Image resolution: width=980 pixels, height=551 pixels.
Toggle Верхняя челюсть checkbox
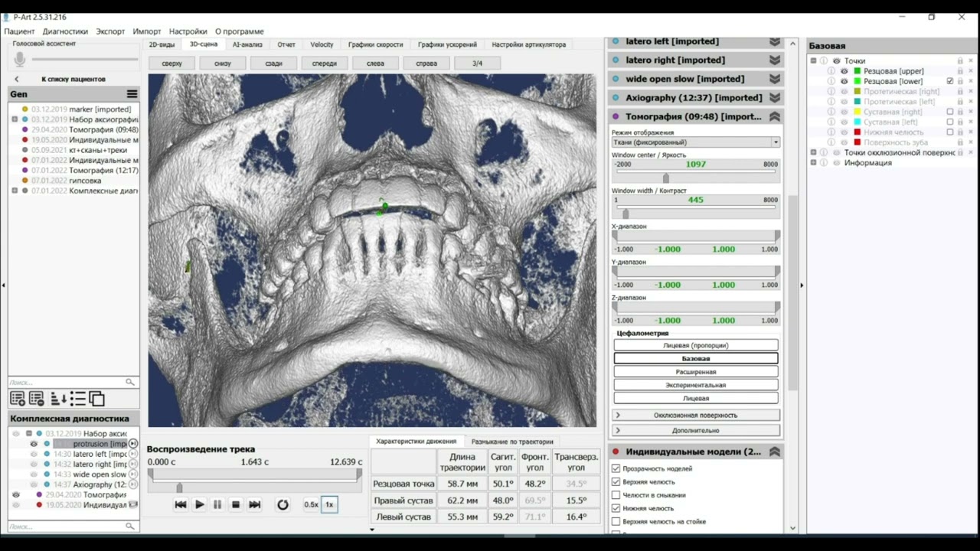[616, 482]
